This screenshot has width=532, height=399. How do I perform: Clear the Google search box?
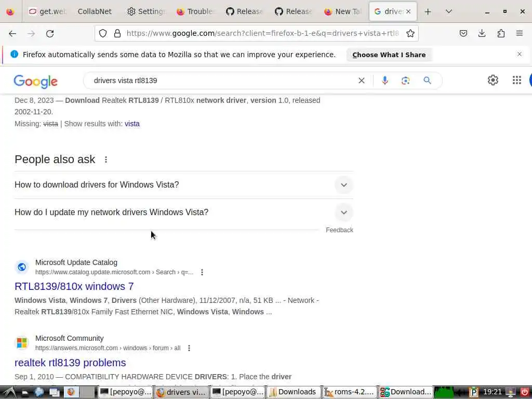(362, 81)
